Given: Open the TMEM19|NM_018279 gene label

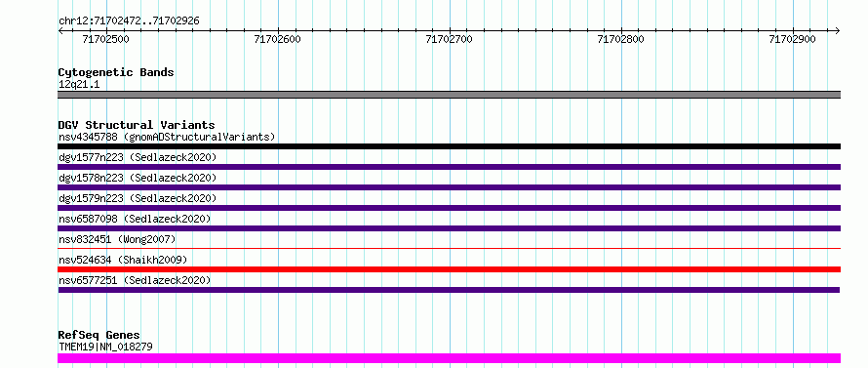Looking at the screenshot, I should [105, 347].
